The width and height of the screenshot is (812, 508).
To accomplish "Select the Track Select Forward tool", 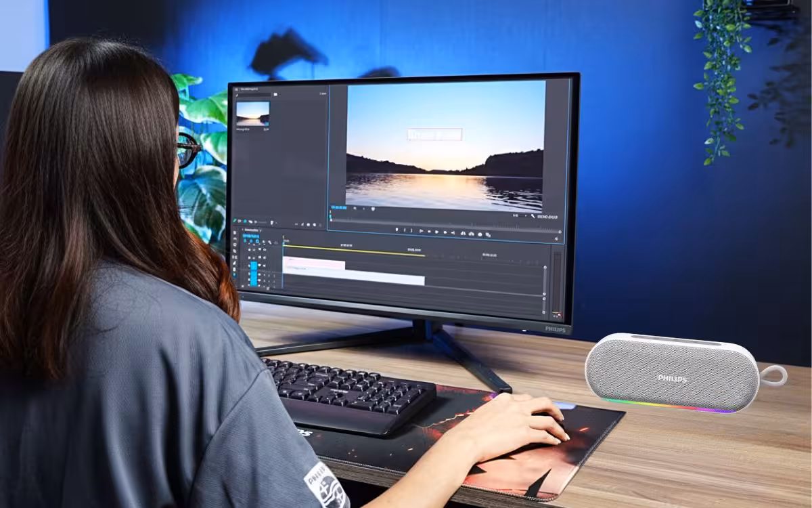I will pos(235,239).
